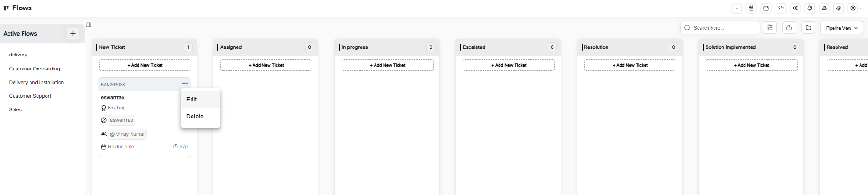Click the lightbulb help icon
Image resolution: width=868 pixels, height=195 pixels.
pyautogui.click(x=781, y=8)
